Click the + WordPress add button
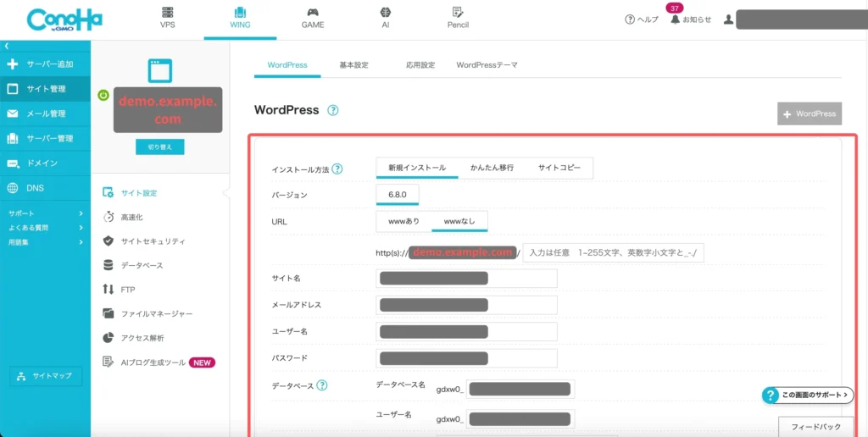Screen dimensions: 868x437 coord(810,113)
